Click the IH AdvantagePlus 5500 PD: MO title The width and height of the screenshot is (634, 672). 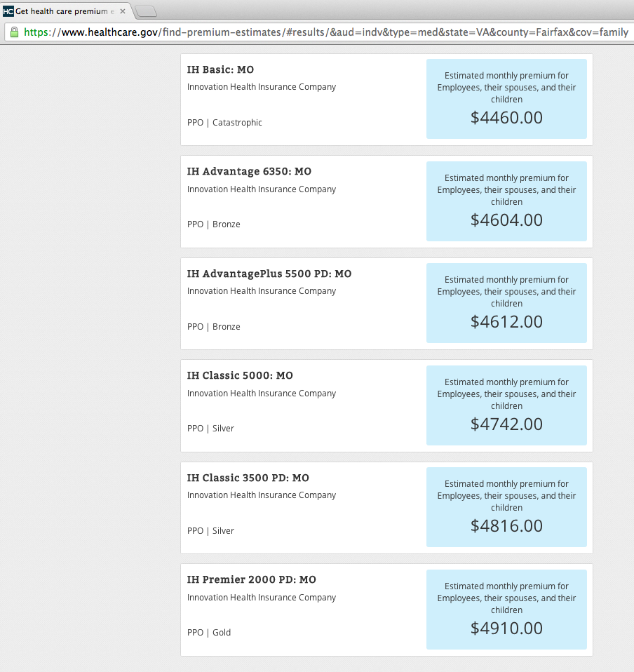(x=269, y=274)
